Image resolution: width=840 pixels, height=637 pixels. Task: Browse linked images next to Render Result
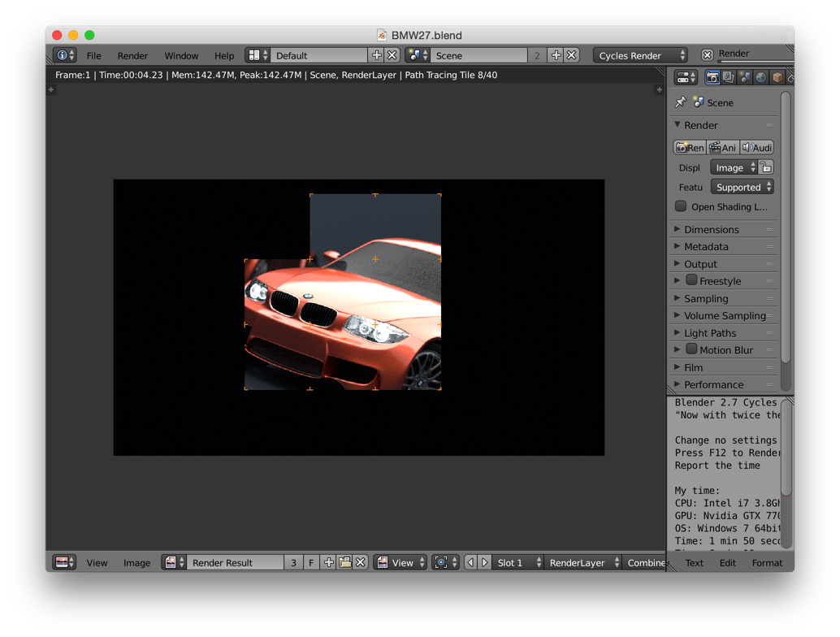tap(174, 562)
